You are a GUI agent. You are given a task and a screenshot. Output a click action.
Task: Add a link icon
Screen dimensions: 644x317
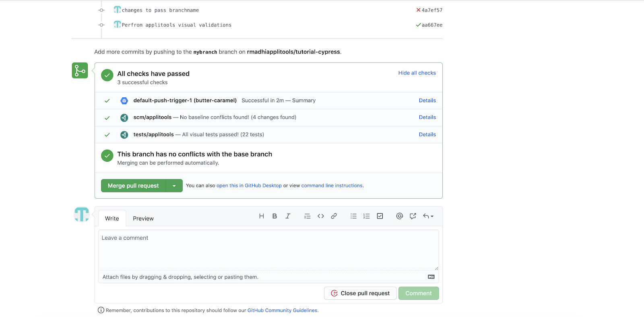tap(334, 216)
